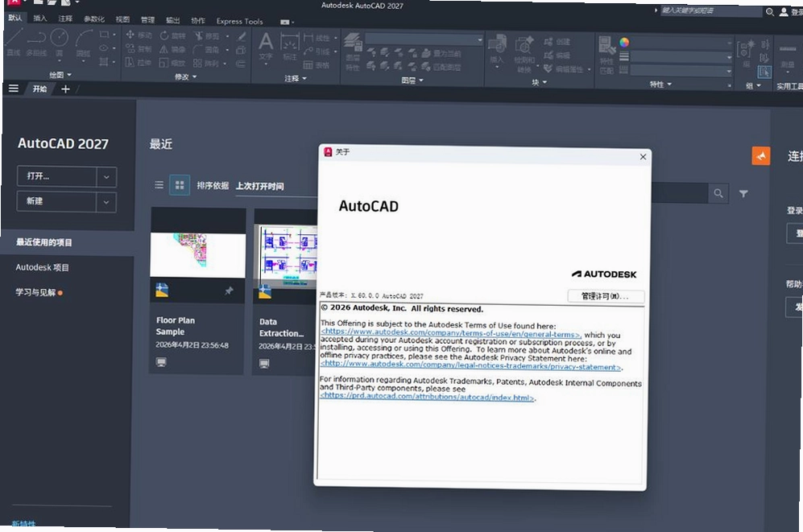Viewport: 803px width, 532px height.
Task: Switch to the 参数化 (Parametric) ribbon tab
Action: tap(94, 19)
